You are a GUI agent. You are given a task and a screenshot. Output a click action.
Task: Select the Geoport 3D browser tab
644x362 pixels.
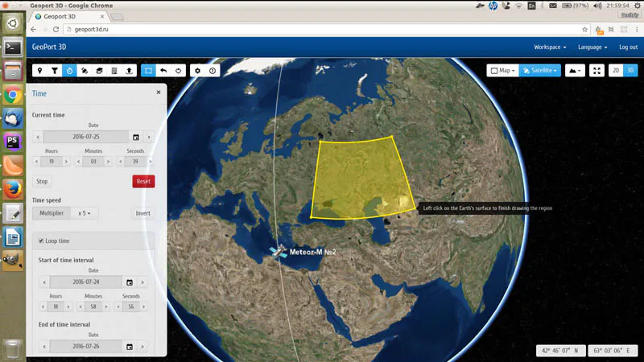click(68, 16)
